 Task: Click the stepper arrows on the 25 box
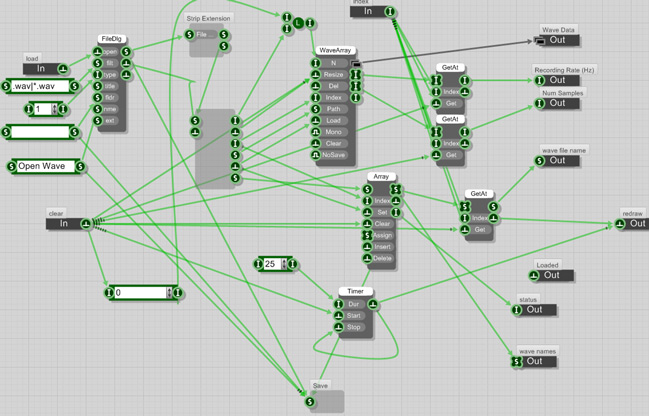284,264
